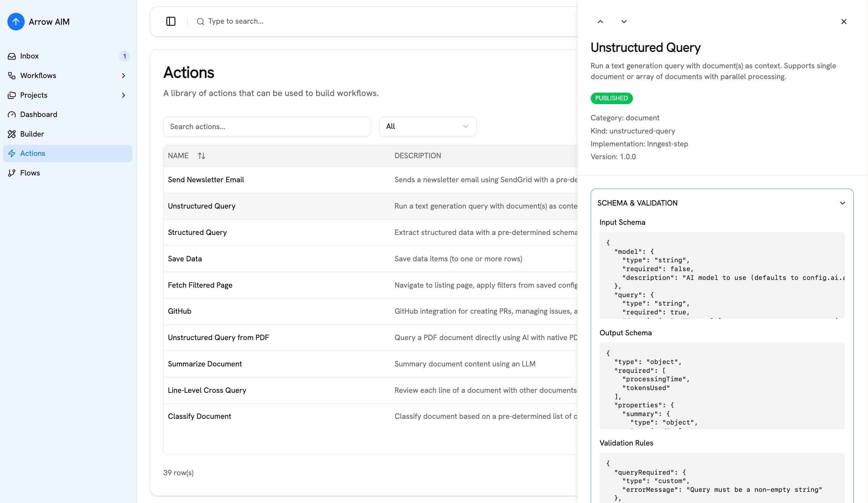Click the PUBLISHED status badge
Viewport: 868px width, 503px height.
click(611, 98)
